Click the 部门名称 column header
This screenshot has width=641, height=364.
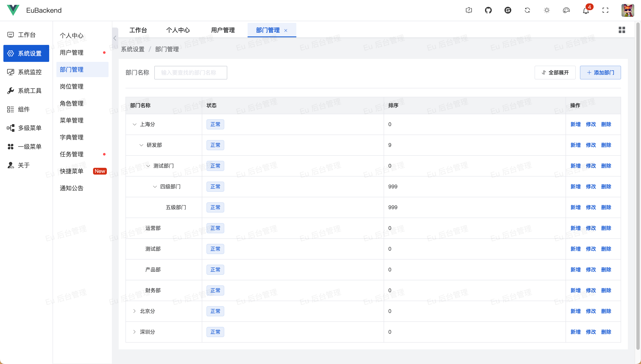164,105
